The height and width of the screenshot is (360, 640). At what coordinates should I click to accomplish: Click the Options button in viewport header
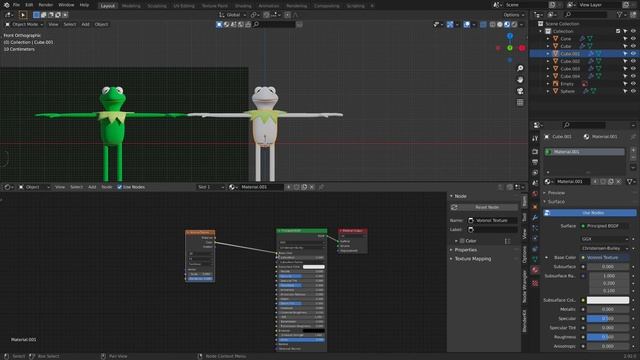pyautogui.click(x=513, y=15)
